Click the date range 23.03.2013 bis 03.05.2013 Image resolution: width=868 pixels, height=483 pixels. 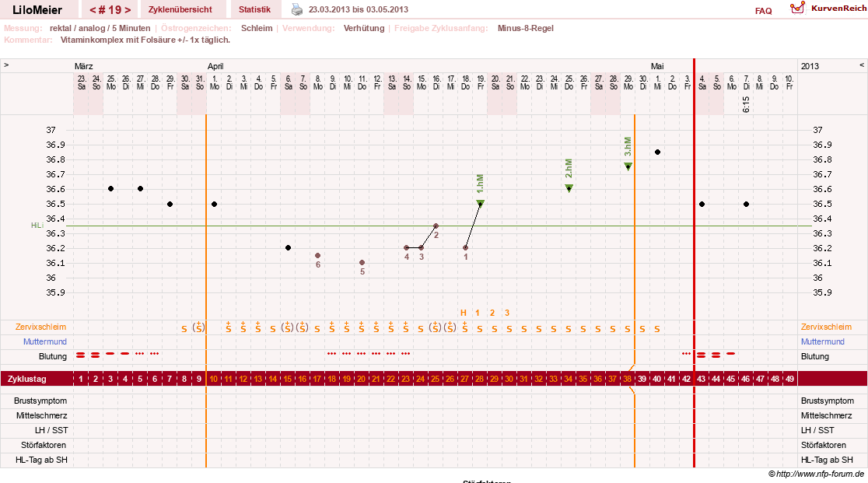coord(358,9)
